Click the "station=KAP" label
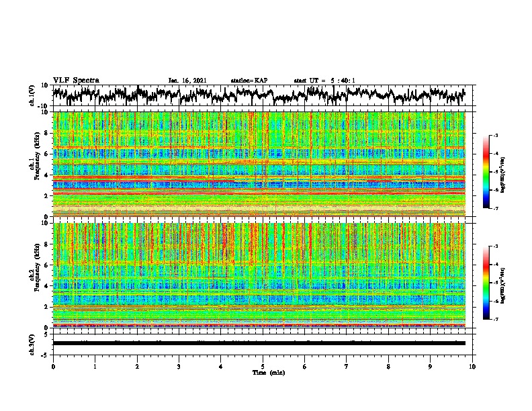 point(249,81)
